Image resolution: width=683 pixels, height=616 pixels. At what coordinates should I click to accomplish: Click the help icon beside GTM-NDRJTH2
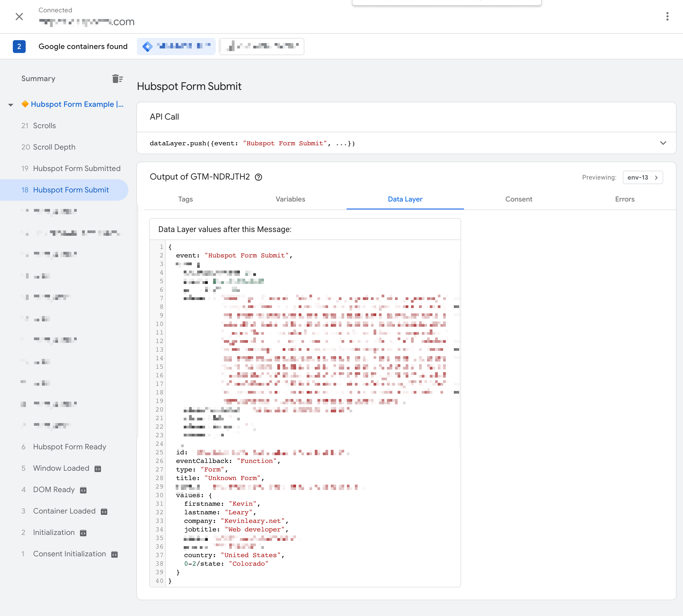tap(258, 177)
